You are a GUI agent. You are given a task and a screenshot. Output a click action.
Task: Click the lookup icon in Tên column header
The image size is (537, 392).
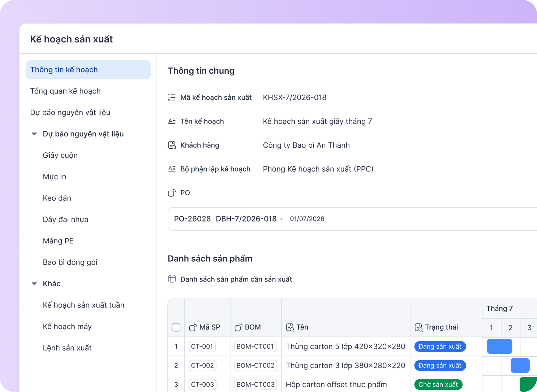(x=290, y=327)
